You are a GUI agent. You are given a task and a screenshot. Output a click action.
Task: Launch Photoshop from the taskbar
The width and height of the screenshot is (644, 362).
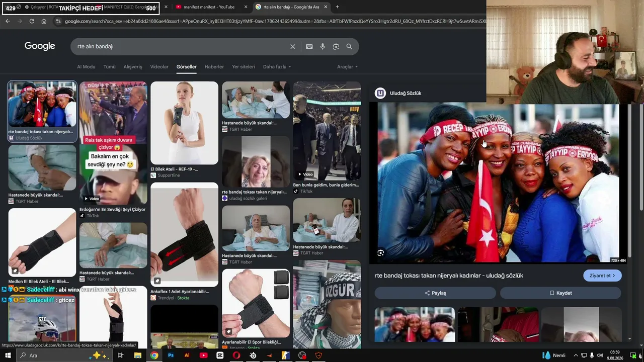point(171,355)
